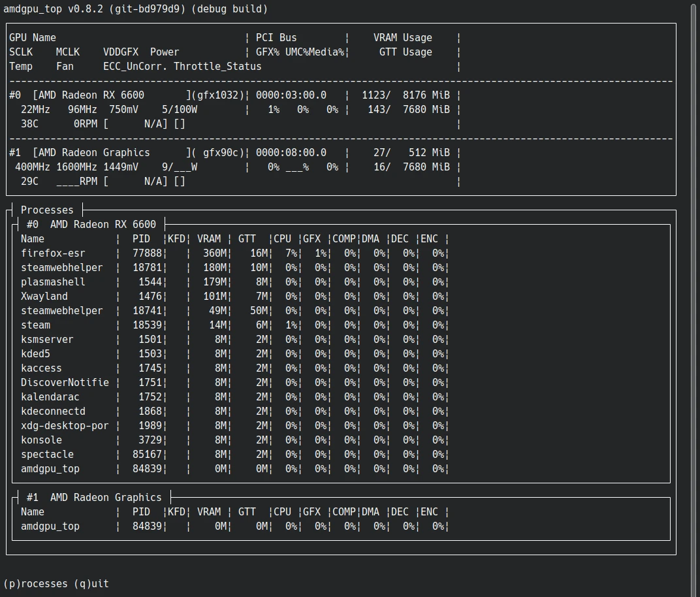Click amdgpu_top in the RX 6600 list
Image resolution: width=700 pixels, height=597 pixels.
tap(50, 469)
